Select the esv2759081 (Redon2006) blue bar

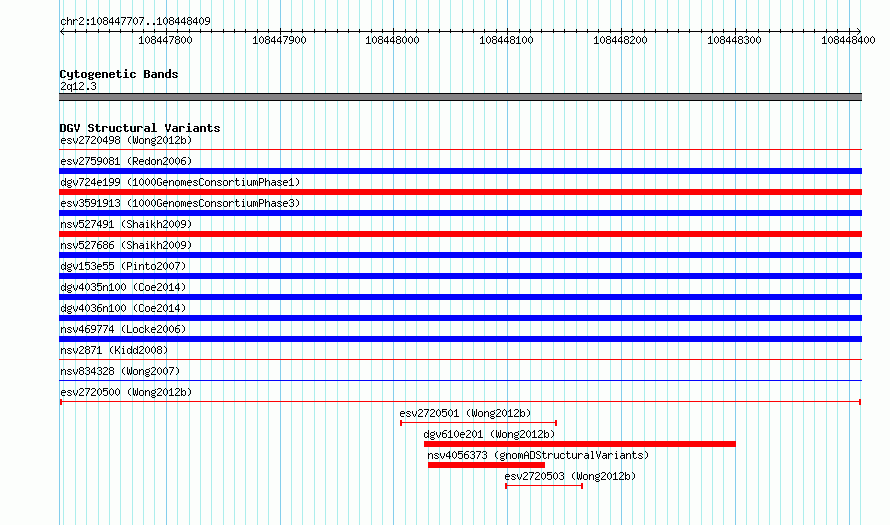(460, 171)
